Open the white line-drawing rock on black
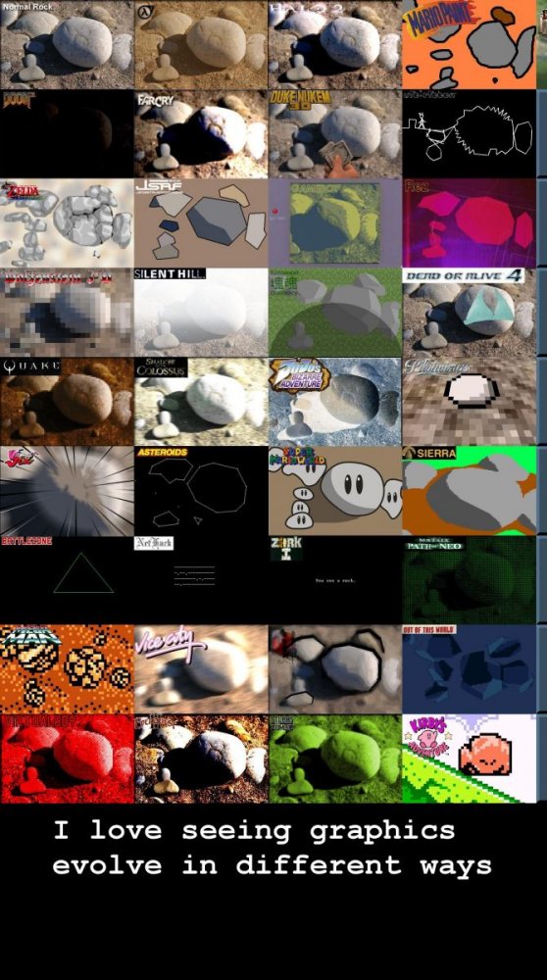Viewport: 547px width, 980px height. pyautogui.click(x=470, y=133)
